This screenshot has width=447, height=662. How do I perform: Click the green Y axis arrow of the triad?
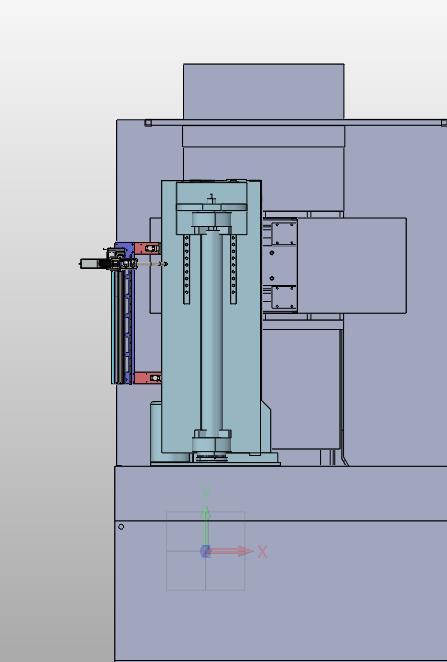pos(206,526)
